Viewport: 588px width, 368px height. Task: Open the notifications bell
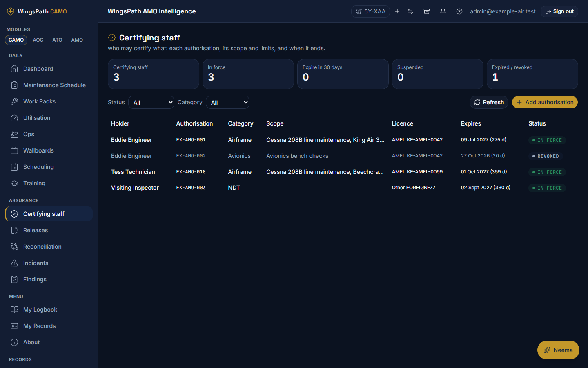tap(443, 11)
